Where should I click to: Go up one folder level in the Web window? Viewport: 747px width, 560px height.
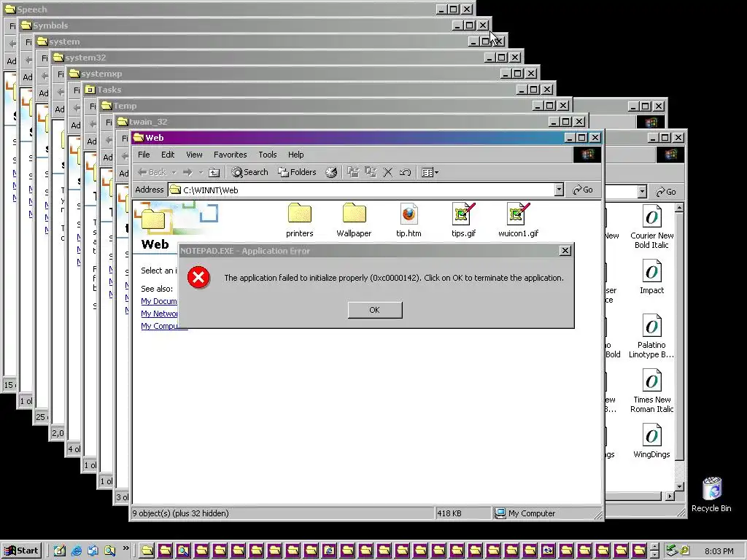coord(214,172)
